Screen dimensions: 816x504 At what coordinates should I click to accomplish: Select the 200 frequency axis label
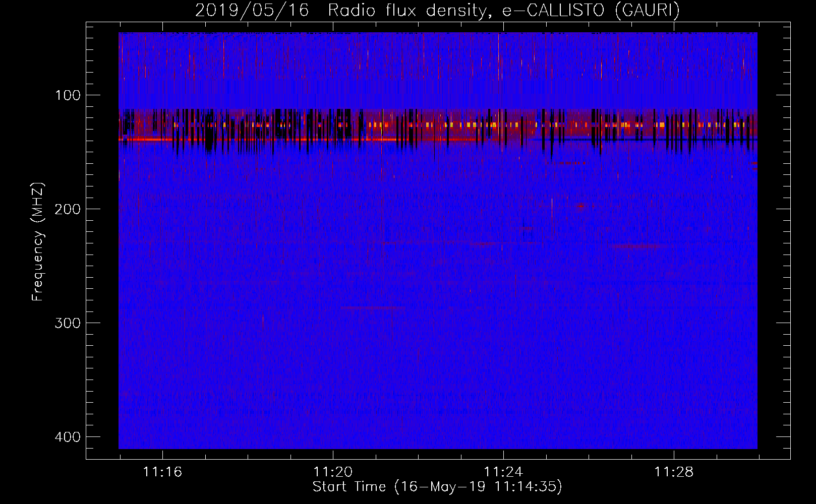(68, 209)
